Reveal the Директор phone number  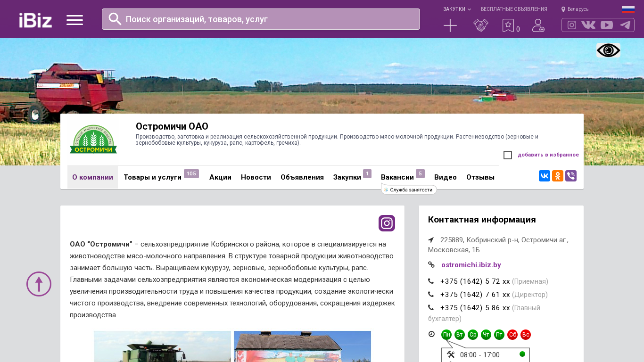(x=475, y=295)
